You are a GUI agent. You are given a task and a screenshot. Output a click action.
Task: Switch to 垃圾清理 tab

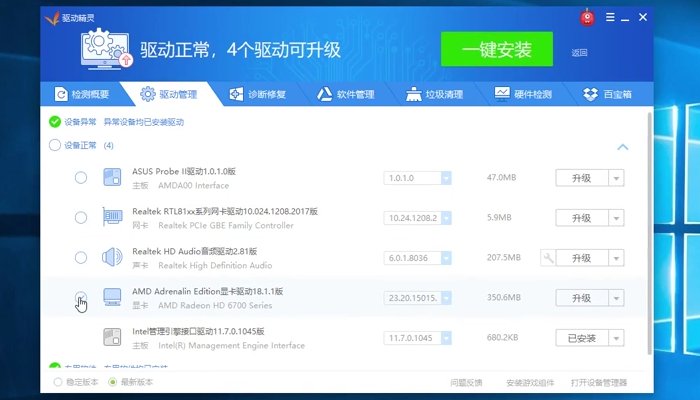435,94
